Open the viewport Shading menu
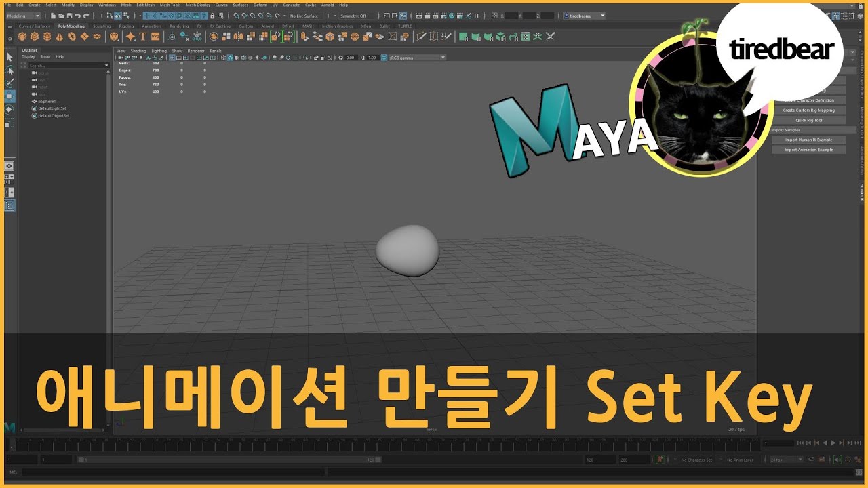Viewport: 868px width, 488px height. coord(138,51)
